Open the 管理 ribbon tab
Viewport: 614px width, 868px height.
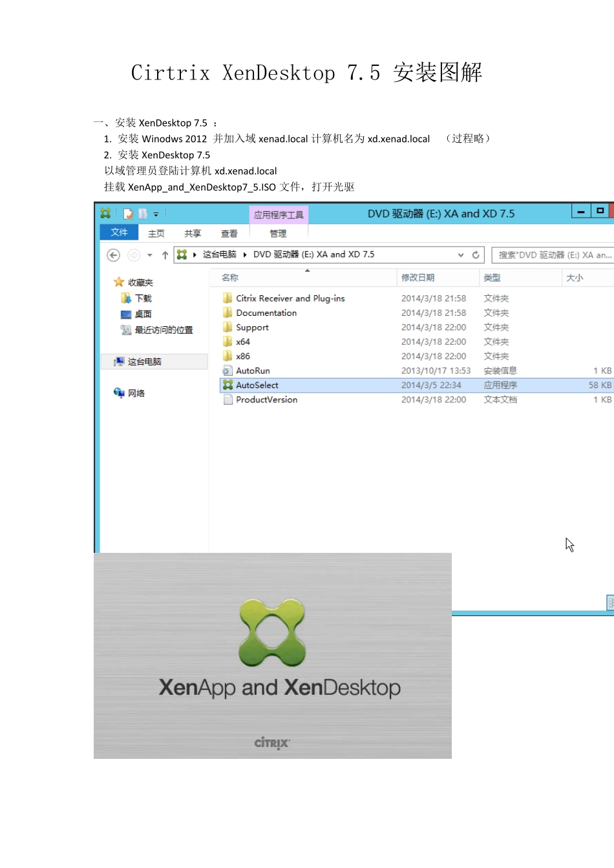(x=278, y=234)
